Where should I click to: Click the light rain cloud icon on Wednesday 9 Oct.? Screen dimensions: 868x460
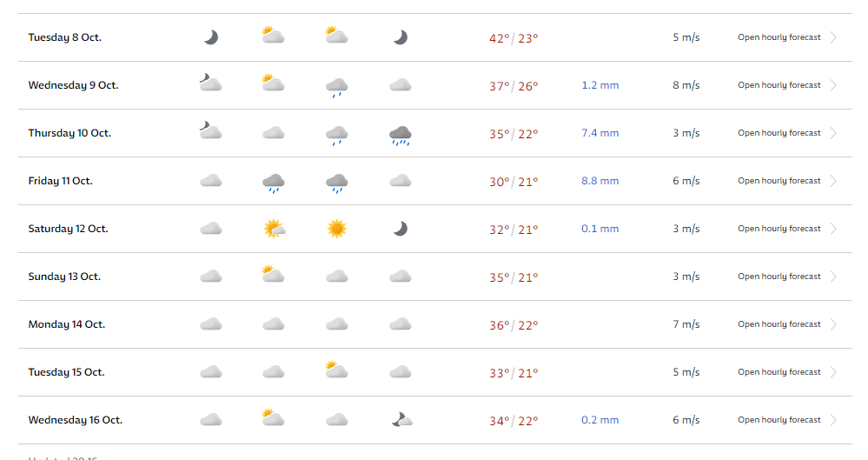[x=336, y=87]
